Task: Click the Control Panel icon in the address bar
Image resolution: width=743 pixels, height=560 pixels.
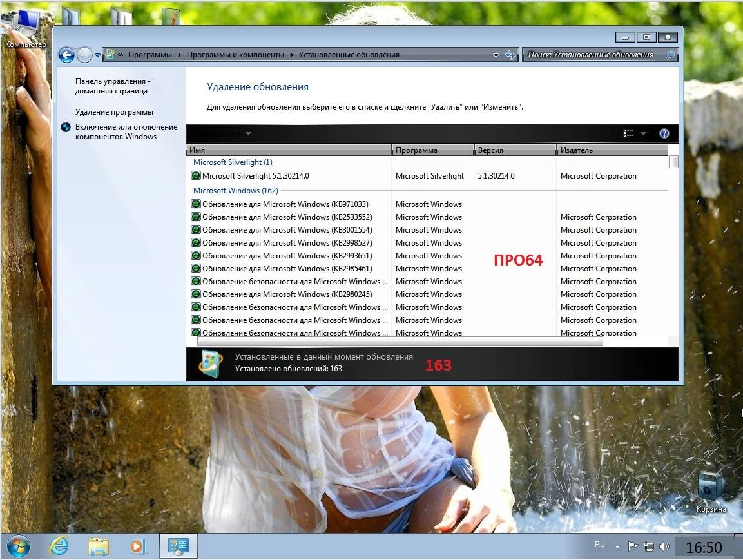Action: coord(110,55)
